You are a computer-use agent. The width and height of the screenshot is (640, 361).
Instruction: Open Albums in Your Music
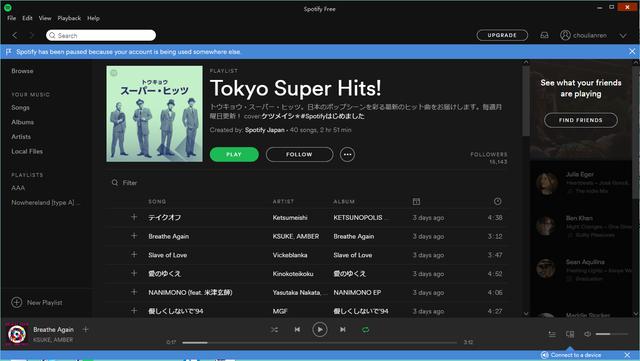point(22,122)
